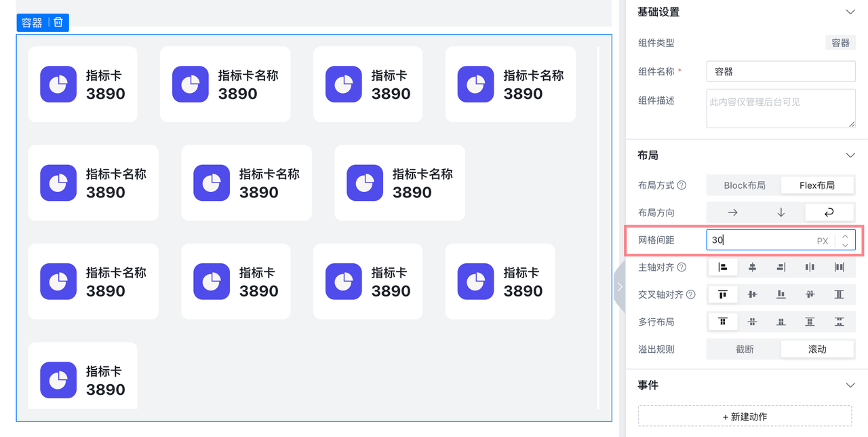The image size is (868, 437).
Task: Switch layout mode to Block布局
Action: [x=744, y=185]
